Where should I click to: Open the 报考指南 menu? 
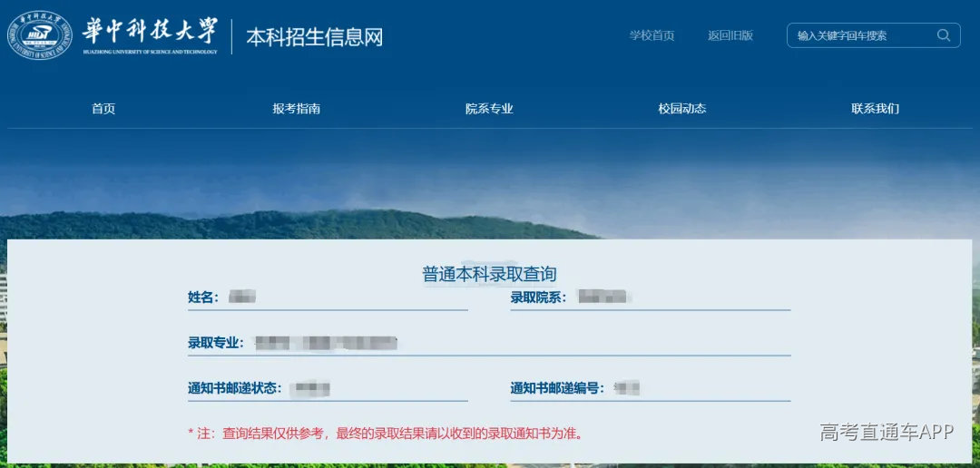[296, 109]
